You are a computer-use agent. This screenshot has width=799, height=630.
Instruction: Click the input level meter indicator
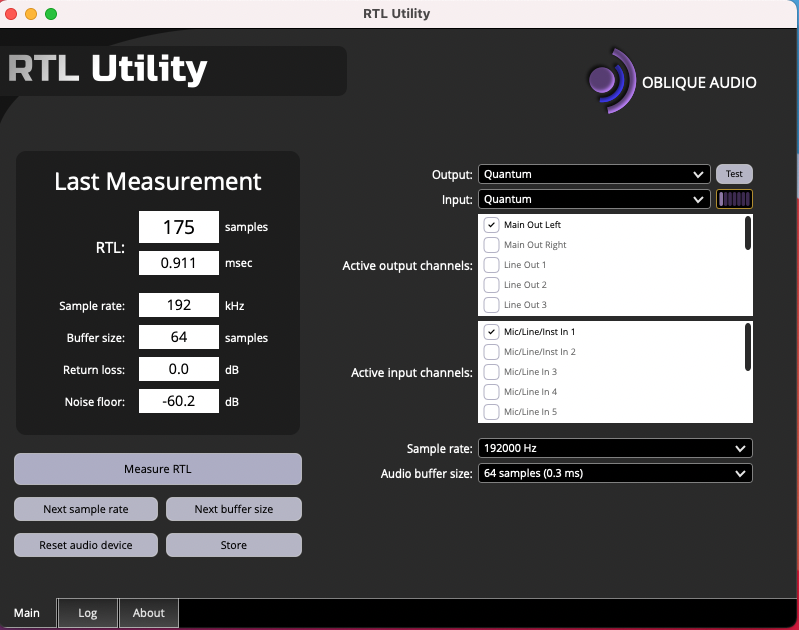(x=734, y=199)
